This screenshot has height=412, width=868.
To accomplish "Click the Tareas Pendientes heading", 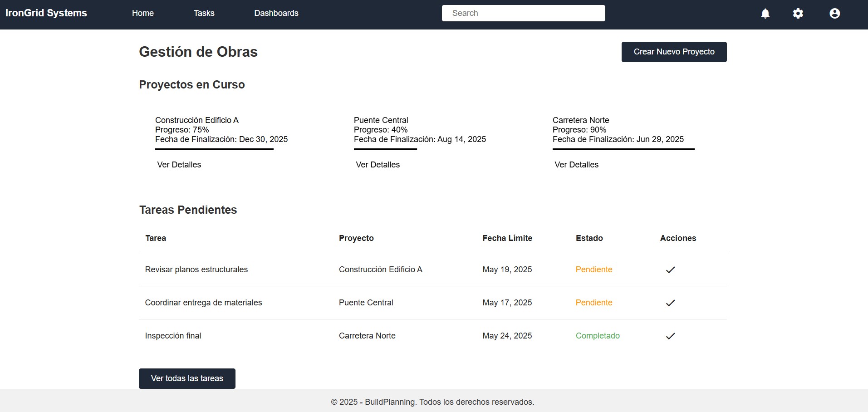I will (188, 210).
